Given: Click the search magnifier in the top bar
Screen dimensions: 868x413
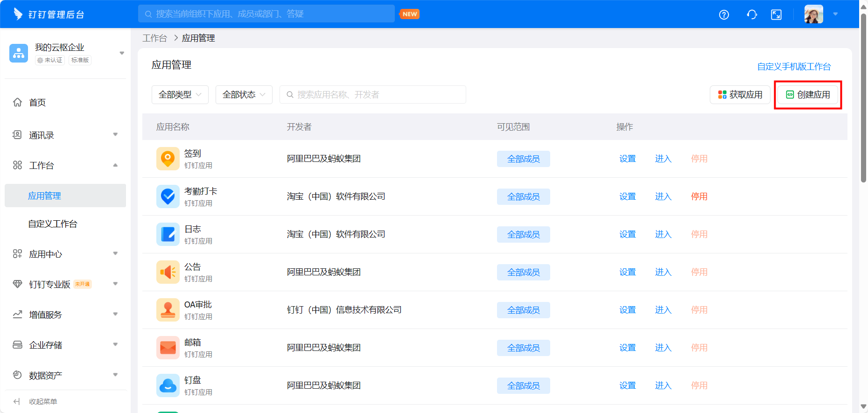Looking at the screenshot, I should point(148,14).
